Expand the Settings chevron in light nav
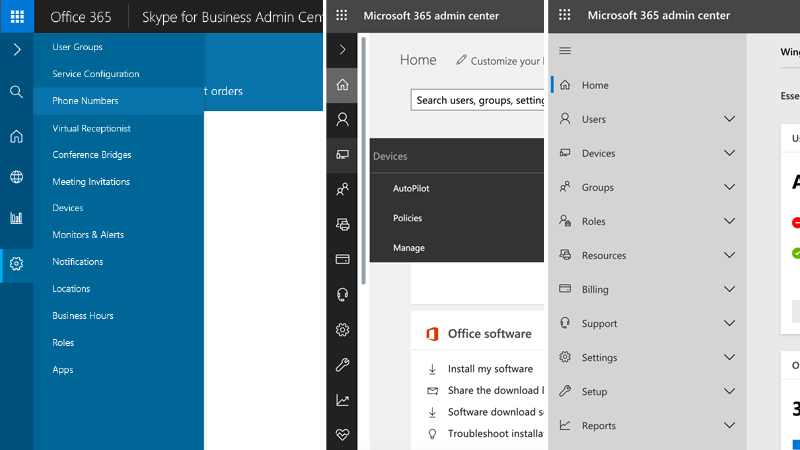The image size is (800, 450). click(730, 357)
